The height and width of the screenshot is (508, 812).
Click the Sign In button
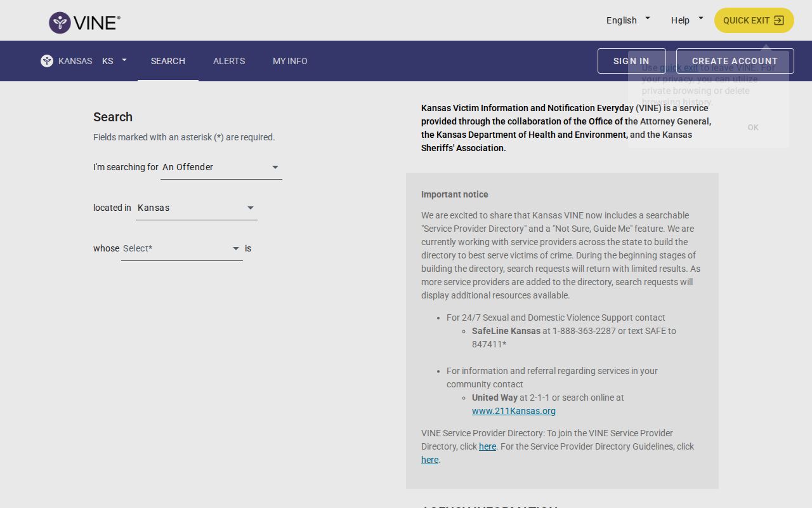point(631,61)
